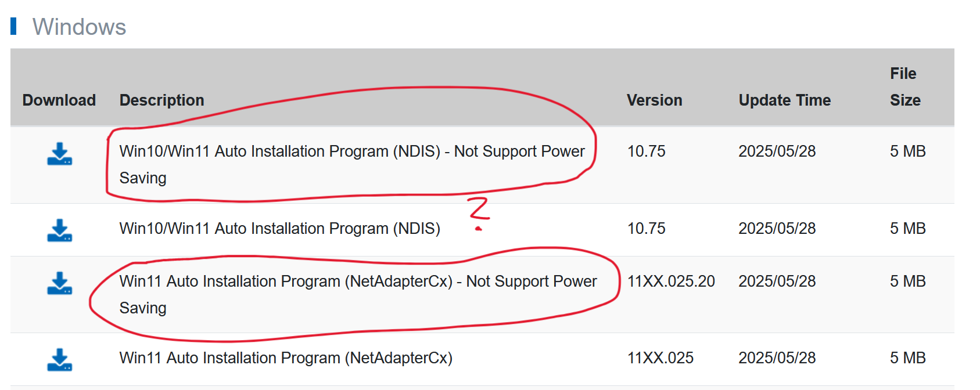Screen dimensions: 980x390
Task: Click the Description column header
Action: pos(161,100)
